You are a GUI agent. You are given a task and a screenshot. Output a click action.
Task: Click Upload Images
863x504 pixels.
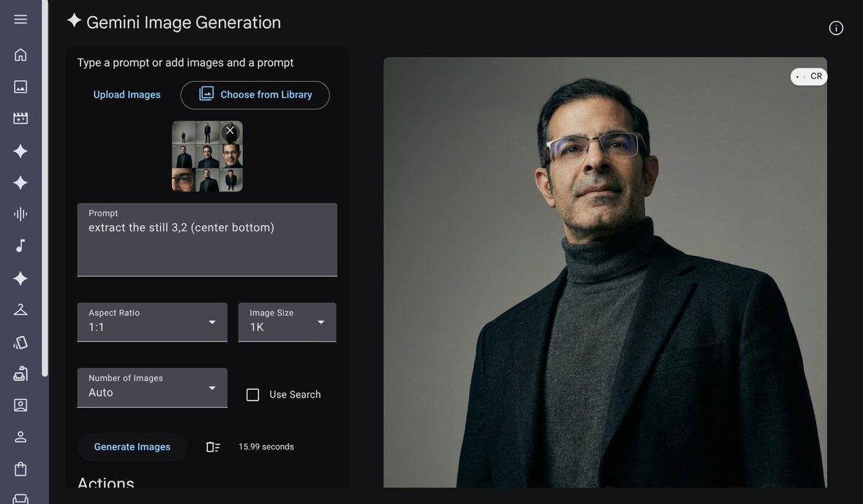pyautogui.click(x=127, y=95)
